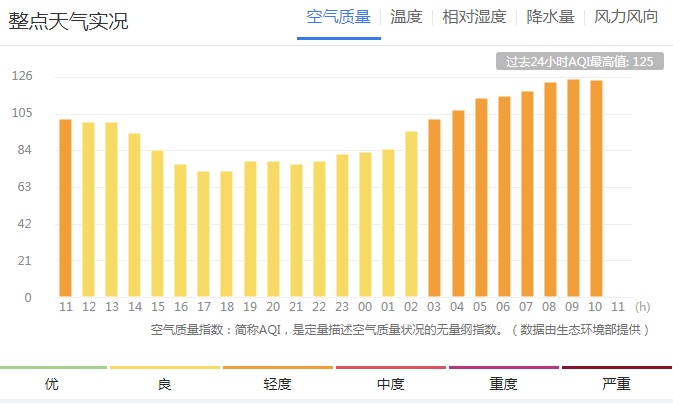View the 风力风向 tab
The width and height of the screenshot is (673, 403).
[x=626, y=17]
